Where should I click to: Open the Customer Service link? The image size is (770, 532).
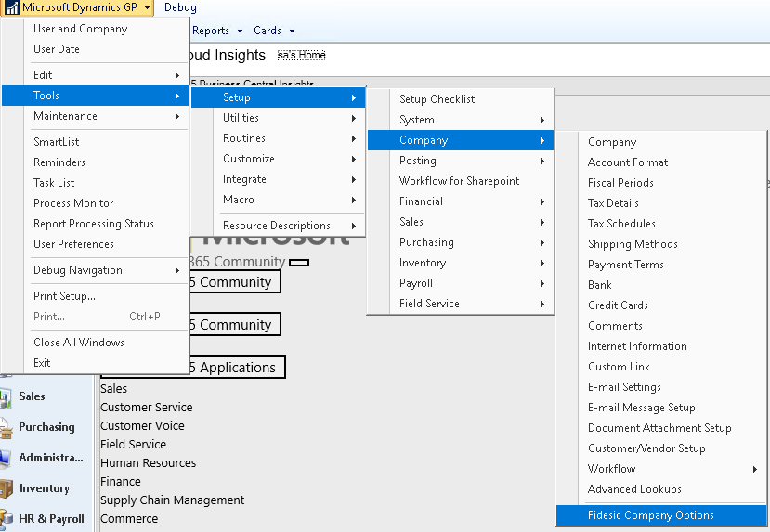pos(147,408)
